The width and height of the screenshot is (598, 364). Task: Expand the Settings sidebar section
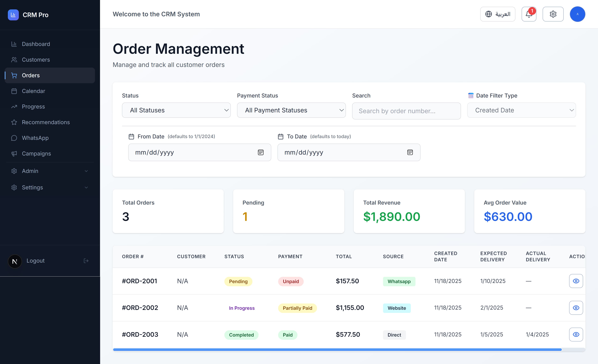click(50, 187)
